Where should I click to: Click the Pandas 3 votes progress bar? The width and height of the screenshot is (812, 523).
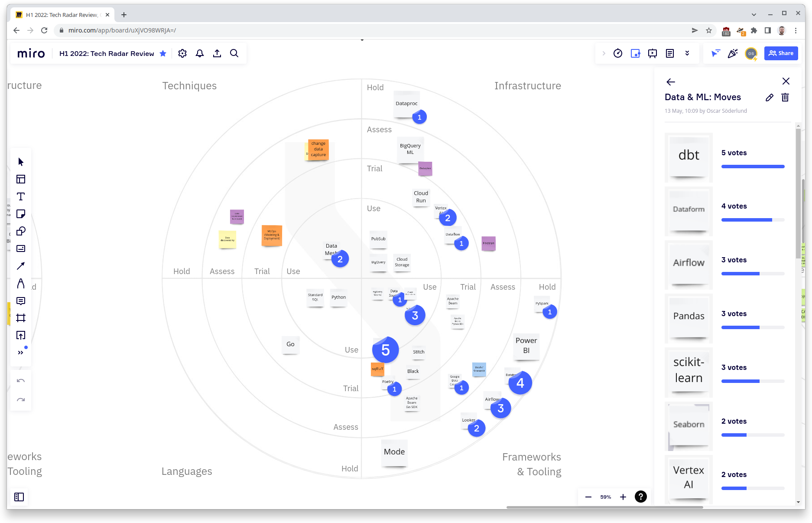(753, 327)
